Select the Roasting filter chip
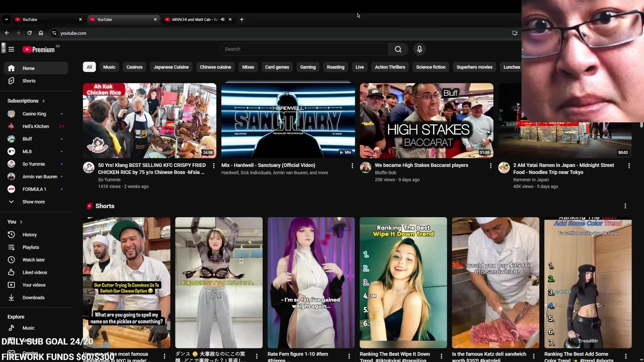 (x=336, y=67)
